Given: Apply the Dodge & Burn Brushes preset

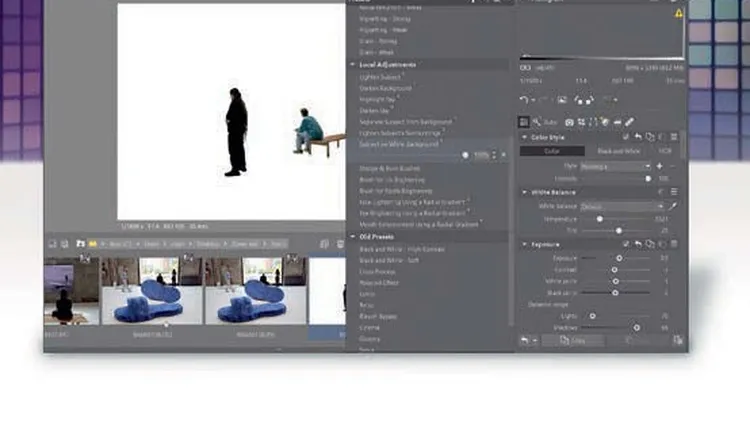Looking at the screenshot, I should [389, 168].
